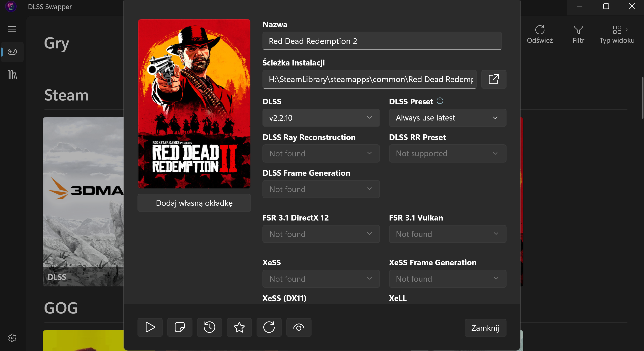Select the Games tab in sidebar

pyautogui.click(x=12, y=52)
